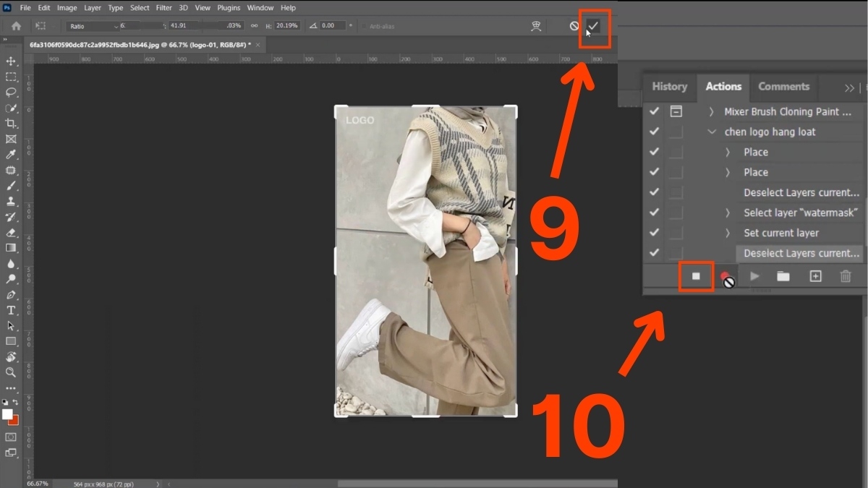Open the Plugins menu
The image size is (868, 488).
coord(229,8)
